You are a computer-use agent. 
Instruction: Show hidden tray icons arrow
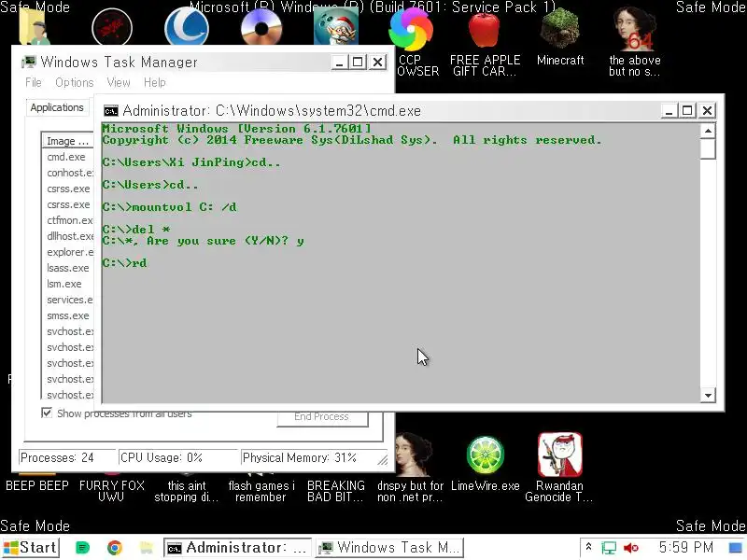tap(589, 547)
